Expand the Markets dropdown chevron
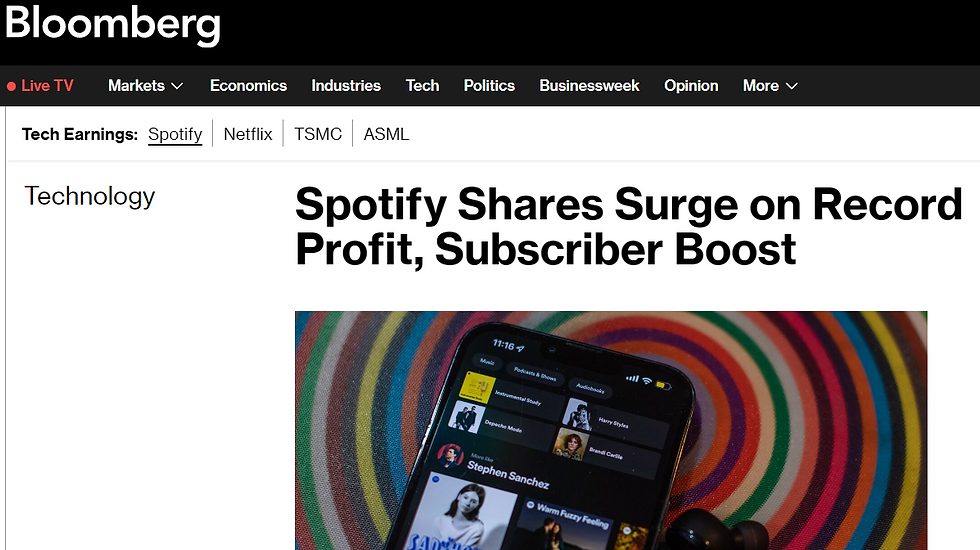The width and height of the screenshot is (980, 550). tap(177, 86)
